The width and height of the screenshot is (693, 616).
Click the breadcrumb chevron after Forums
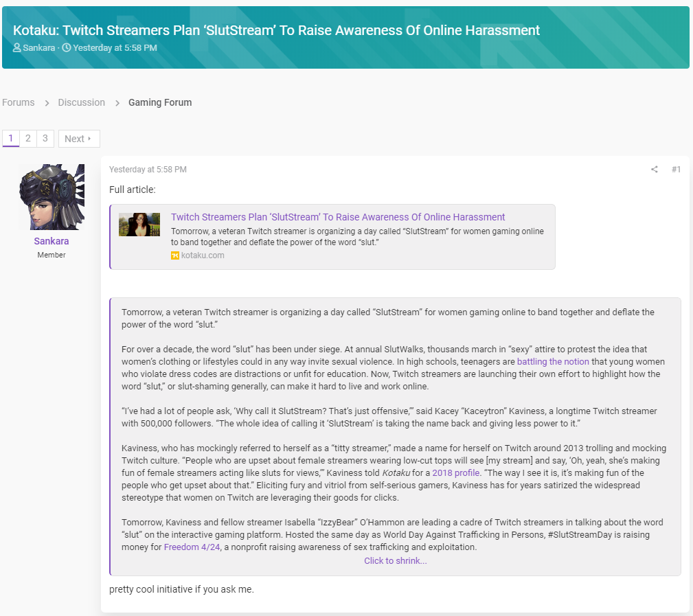[47, 103]
